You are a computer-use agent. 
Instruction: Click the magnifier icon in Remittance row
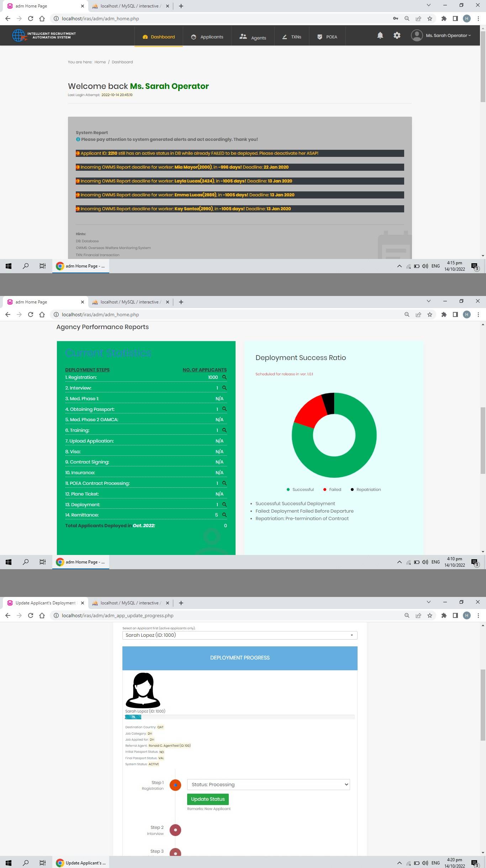(224, 515)
